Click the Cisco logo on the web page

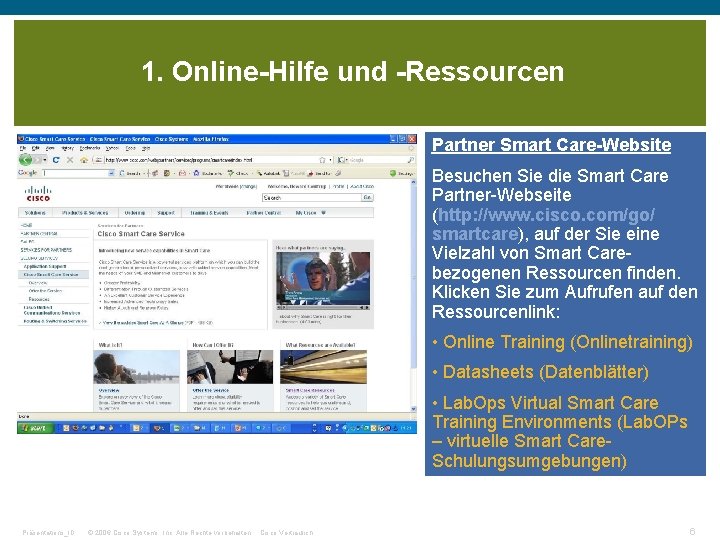[x=38, y=193]
